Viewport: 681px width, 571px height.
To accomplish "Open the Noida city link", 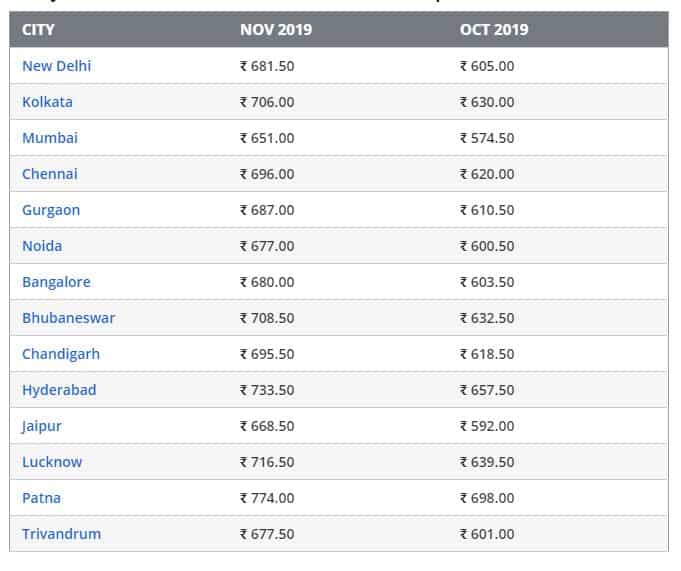I will tap(42, 246).
